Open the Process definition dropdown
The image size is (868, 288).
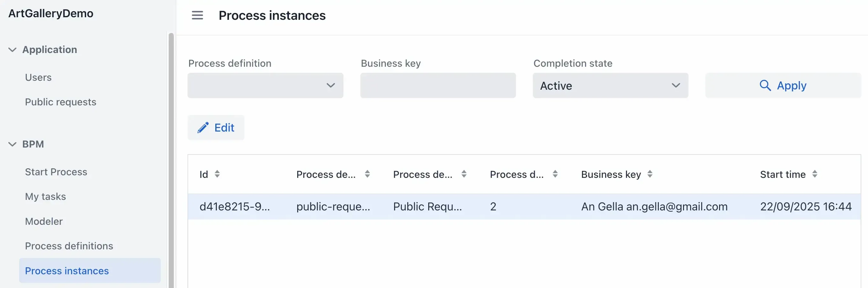[x=265, y=85]
